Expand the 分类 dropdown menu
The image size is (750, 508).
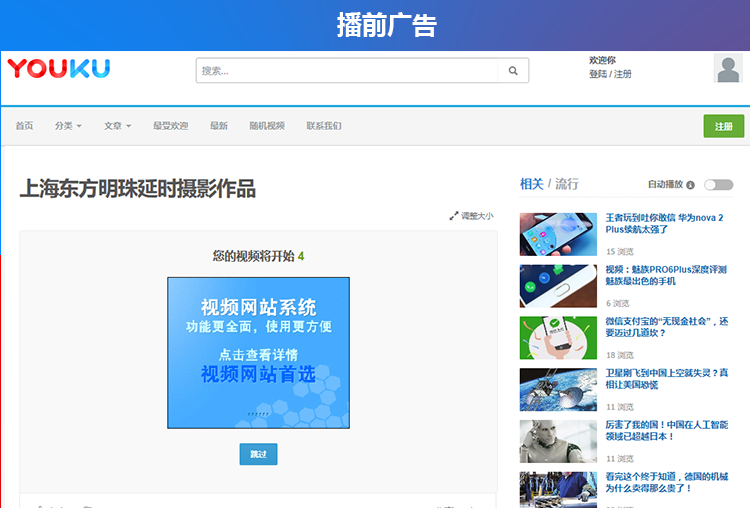68,126
